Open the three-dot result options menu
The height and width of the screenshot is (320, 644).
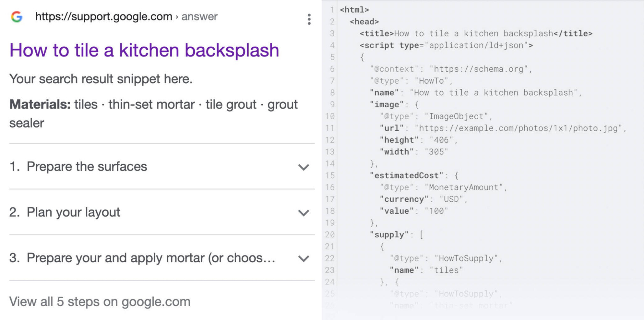tap(309, 19)
